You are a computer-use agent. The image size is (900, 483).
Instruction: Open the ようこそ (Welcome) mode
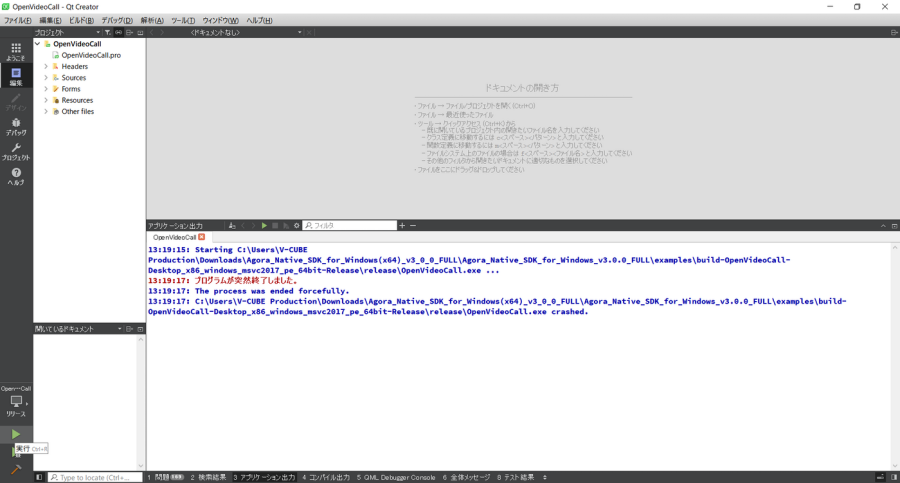(x=16, y=52)
